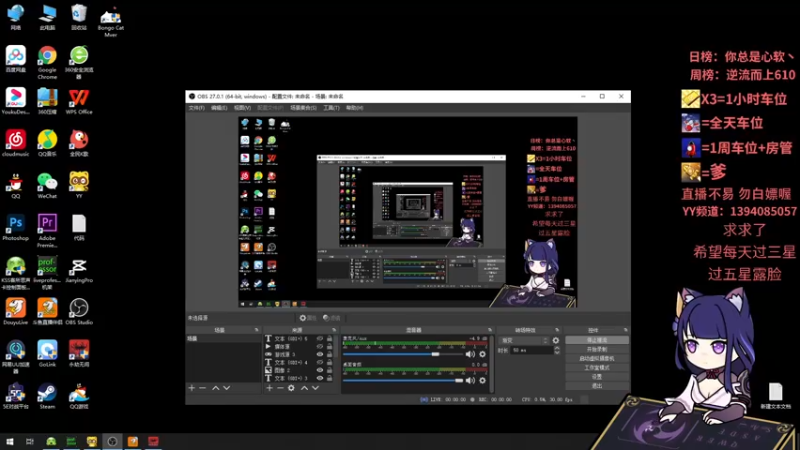This screenshot has width=800, height=450.
Task: Toggle visibility of the image 2 source
Action: [320, 370]
